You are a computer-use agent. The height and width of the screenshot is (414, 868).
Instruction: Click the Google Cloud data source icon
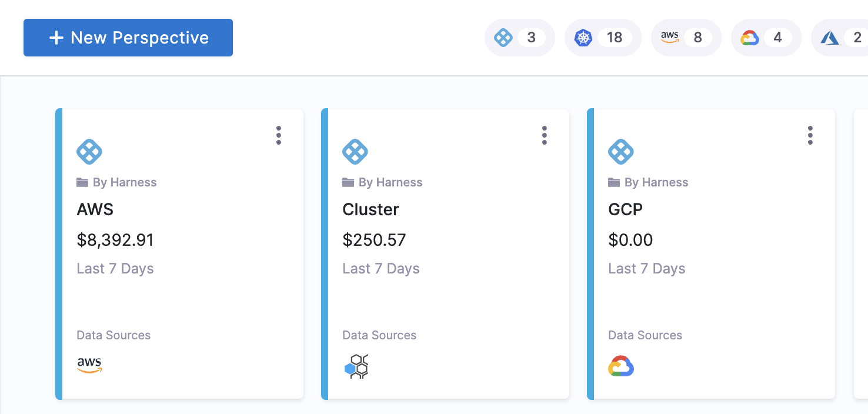coord(621,366)
